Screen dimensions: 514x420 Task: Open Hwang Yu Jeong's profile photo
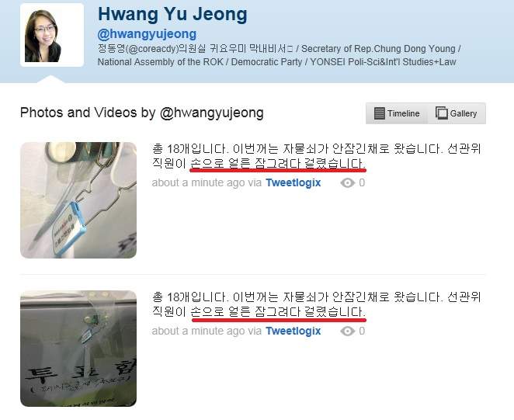coord(52,36)
